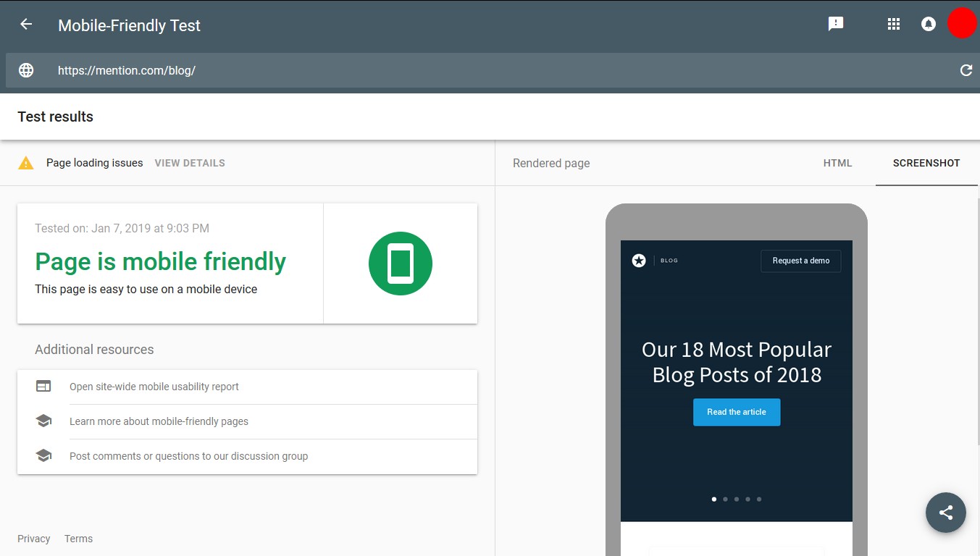Click the BLOG label in preview
This screenshot has width=980, height=556.
click(x=669, y=261)
